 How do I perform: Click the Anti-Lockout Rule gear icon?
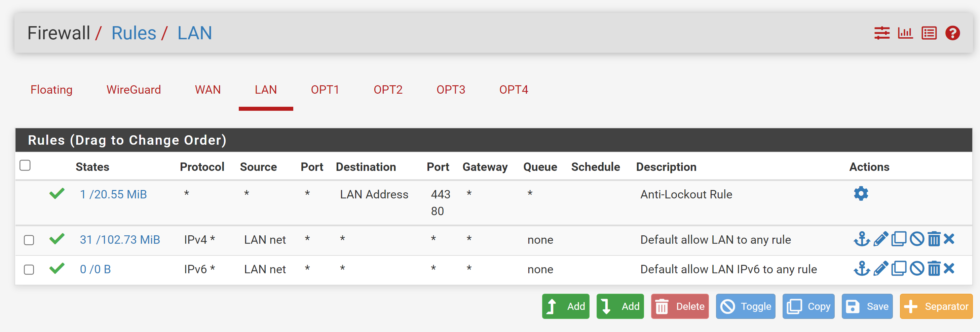861,193
